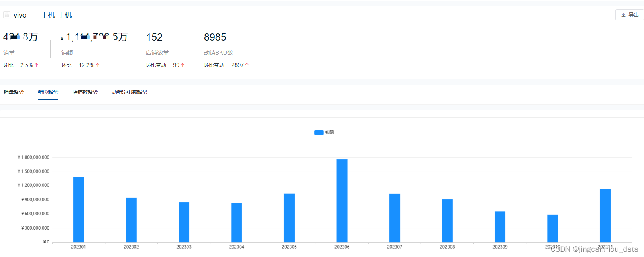Click the 销额 legend label
This screenshot has height=257, width=644.
[330, 132]
